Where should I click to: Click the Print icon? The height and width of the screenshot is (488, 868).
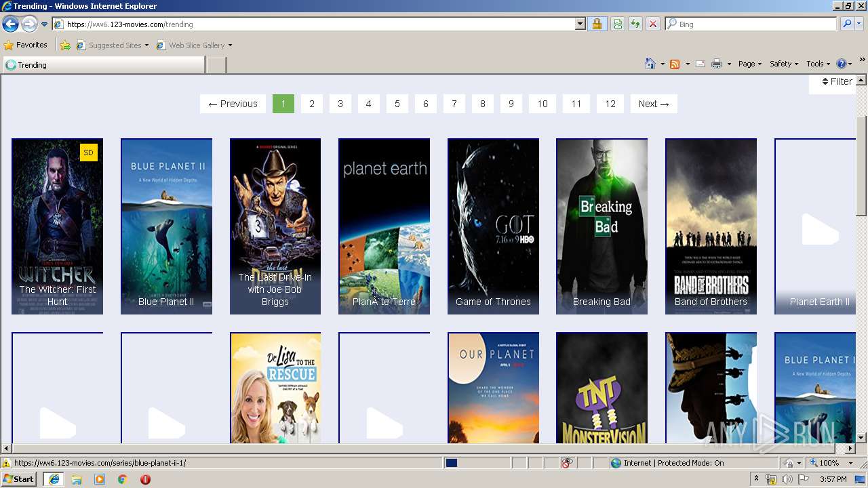716,64
